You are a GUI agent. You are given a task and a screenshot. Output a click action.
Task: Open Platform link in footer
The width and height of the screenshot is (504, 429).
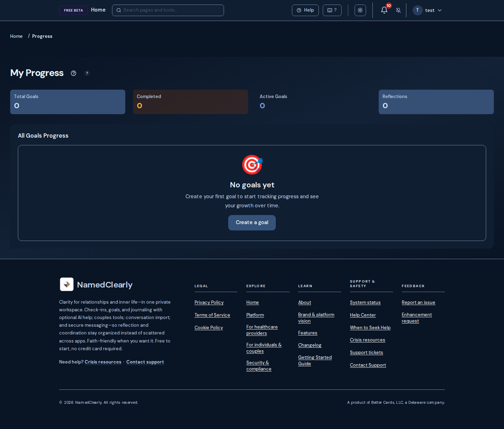[x=255, y=315]
